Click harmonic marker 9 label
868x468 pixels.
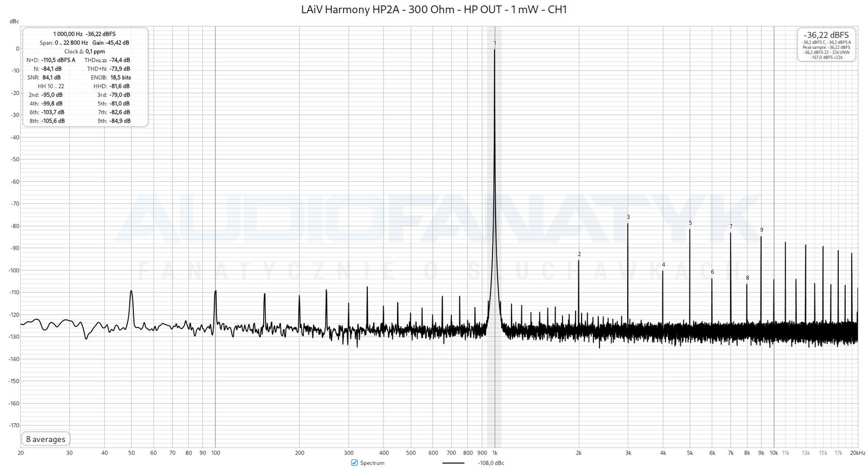coord(761,230)
